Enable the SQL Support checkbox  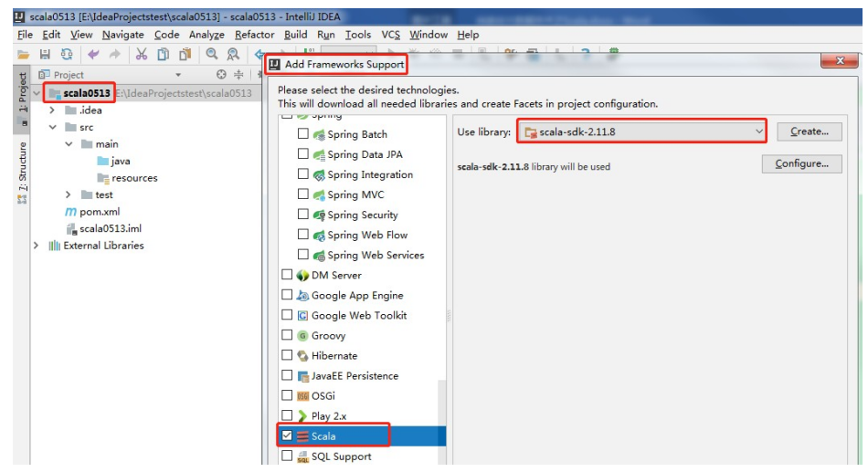coord(287,456)
